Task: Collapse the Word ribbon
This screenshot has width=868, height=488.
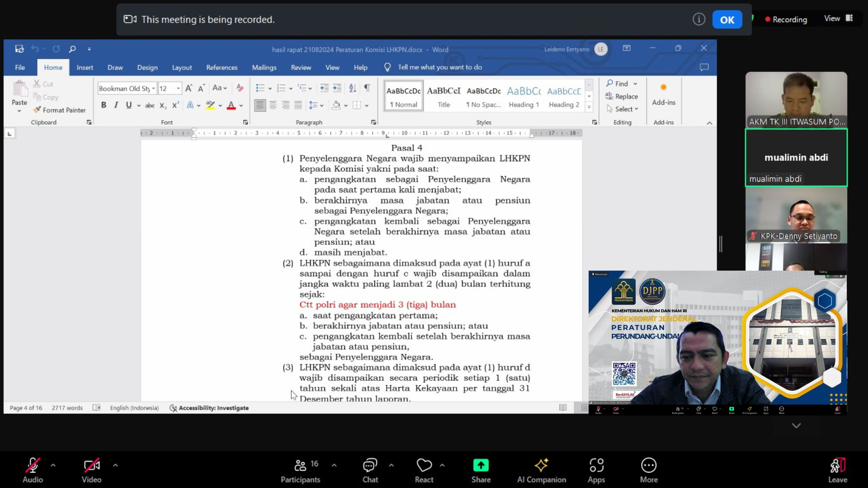Action: (x=709, y=123)
